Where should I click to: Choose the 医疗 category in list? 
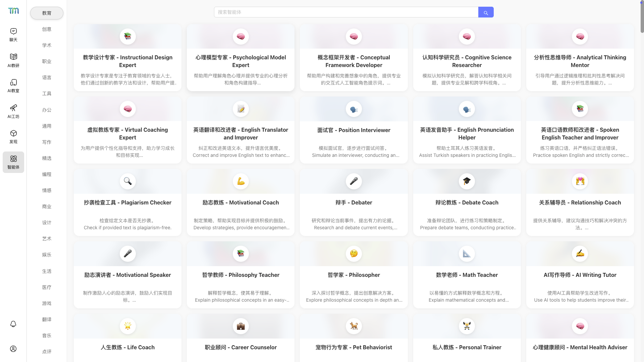pos(47,287)
